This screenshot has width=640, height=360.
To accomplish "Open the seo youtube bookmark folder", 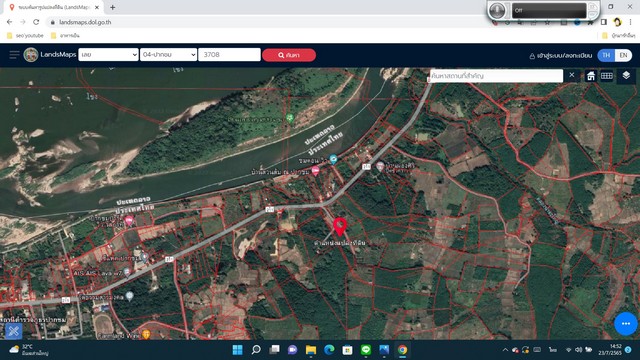I will point(25,36).
